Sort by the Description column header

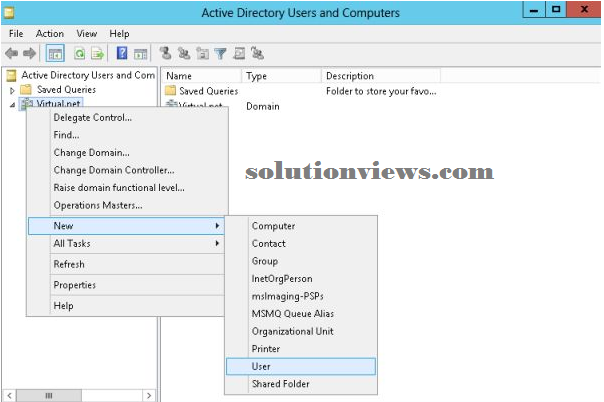pos(381,76)
